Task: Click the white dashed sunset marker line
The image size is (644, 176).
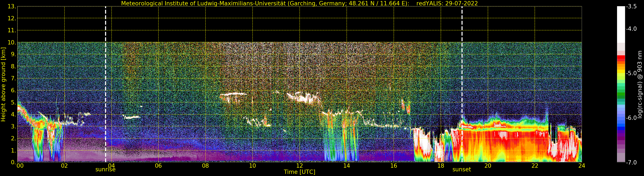Action: pyautogui.click(x=462, y=84)
